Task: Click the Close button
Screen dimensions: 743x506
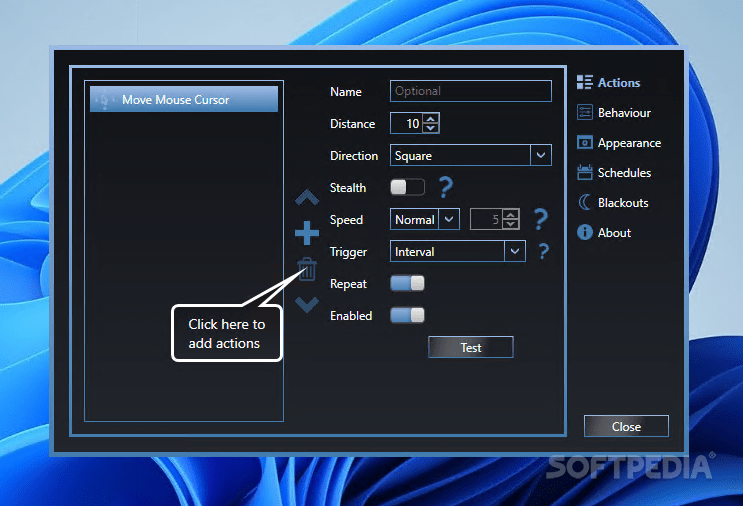Action: tap(626, 426)
